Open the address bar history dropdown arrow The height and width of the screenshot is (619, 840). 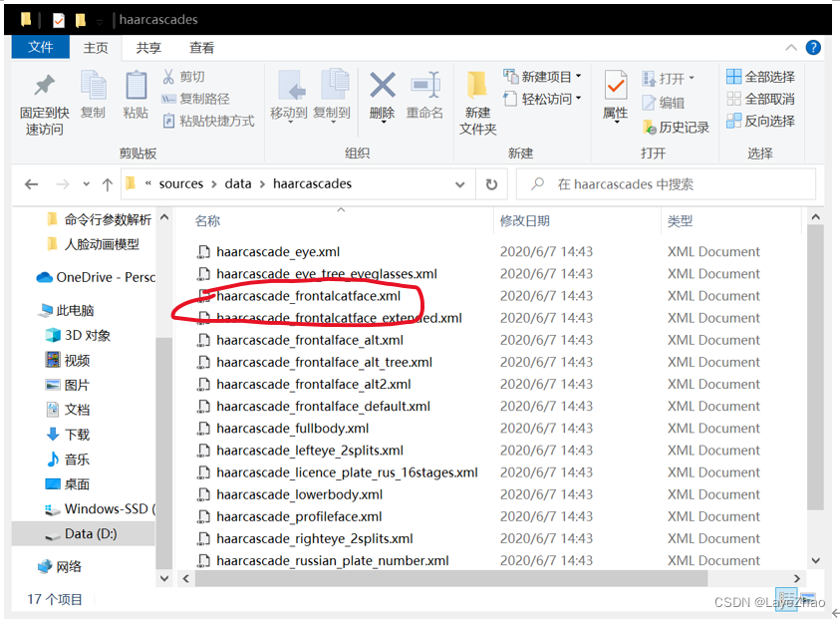(x=459, y=184)
